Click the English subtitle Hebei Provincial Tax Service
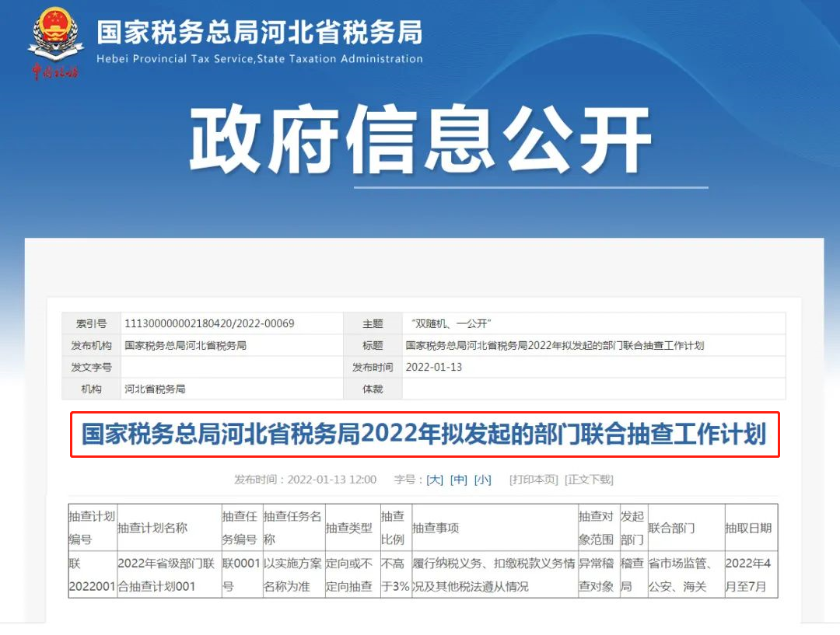This screenshot has width=840, height=635. 260,59
